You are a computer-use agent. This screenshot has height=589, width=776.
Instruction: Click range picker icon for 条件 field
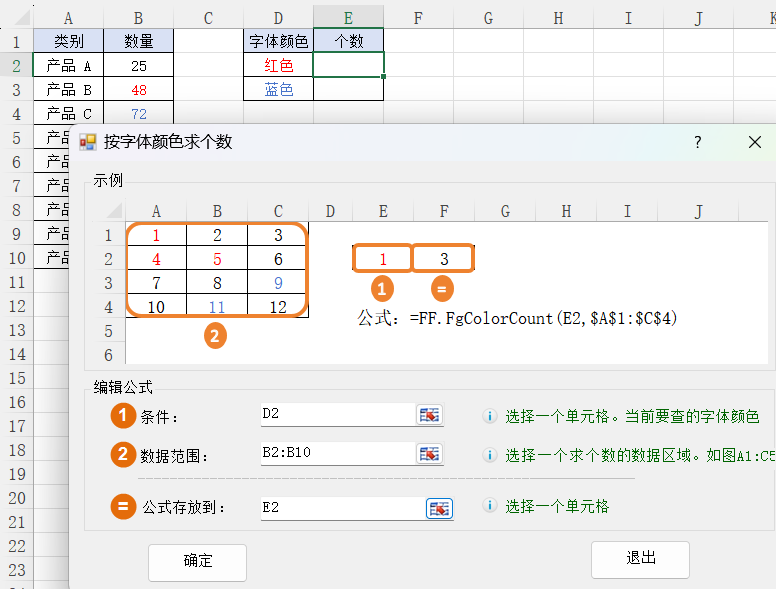pos(429,415)
